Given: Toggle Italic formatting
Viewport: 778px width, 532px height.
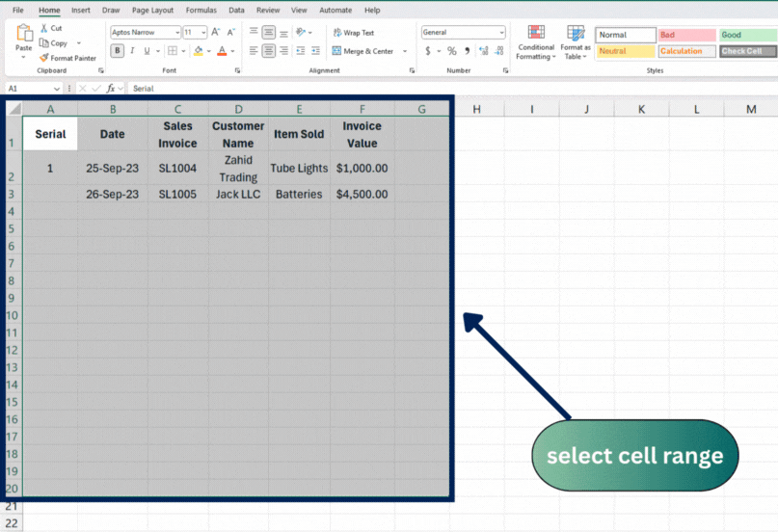Looking at the screenshot, I should [134, 51].
